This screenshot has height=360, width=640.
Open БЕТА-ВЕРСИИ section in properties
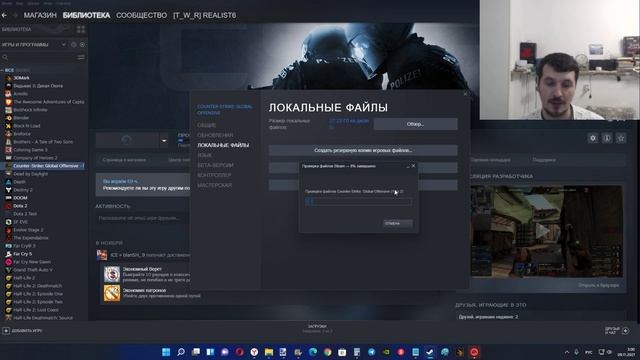click(x=215, y=165)
